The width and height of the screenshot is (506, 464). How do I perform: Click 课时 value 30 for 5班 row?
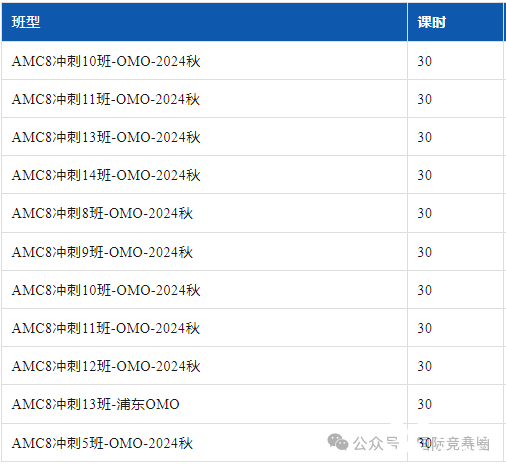425,443
